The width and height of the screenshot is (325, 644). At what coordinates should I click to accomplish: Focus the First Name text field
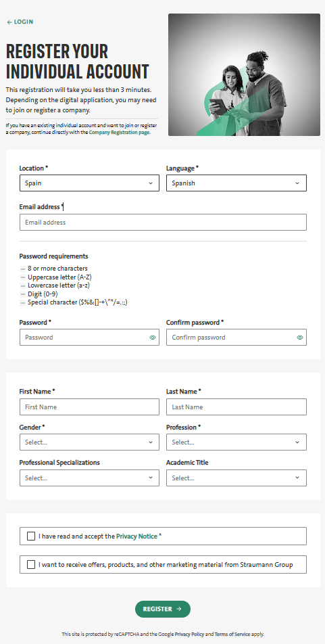pyautogui.click(x=89, y=407)
